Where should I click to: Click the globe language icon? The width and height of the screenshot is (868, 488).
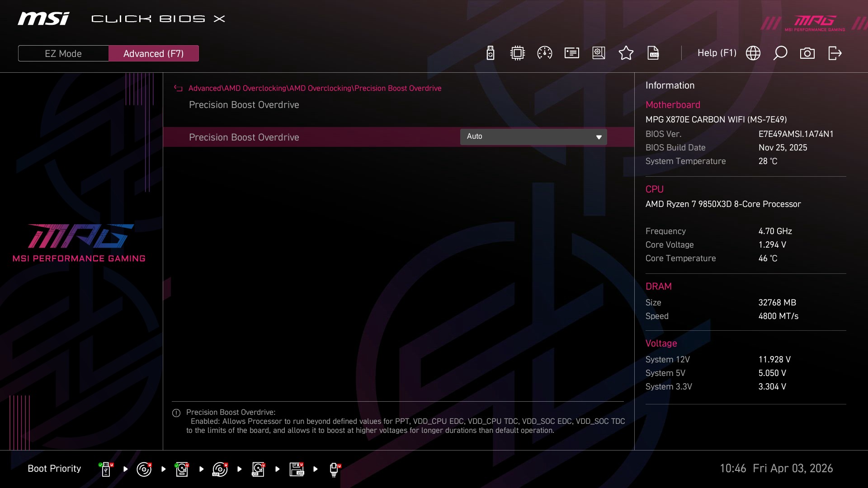pyautogui.click(x=753, y=53)
